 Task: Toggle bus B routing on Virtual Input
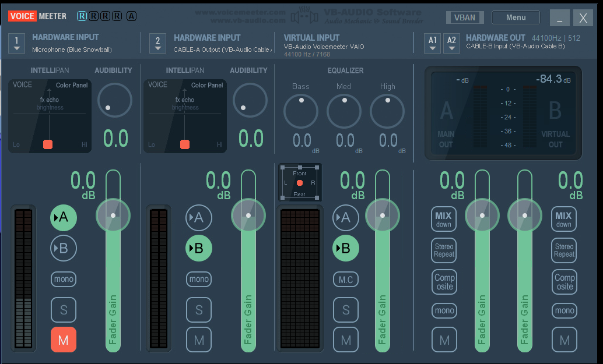point(346,248)
